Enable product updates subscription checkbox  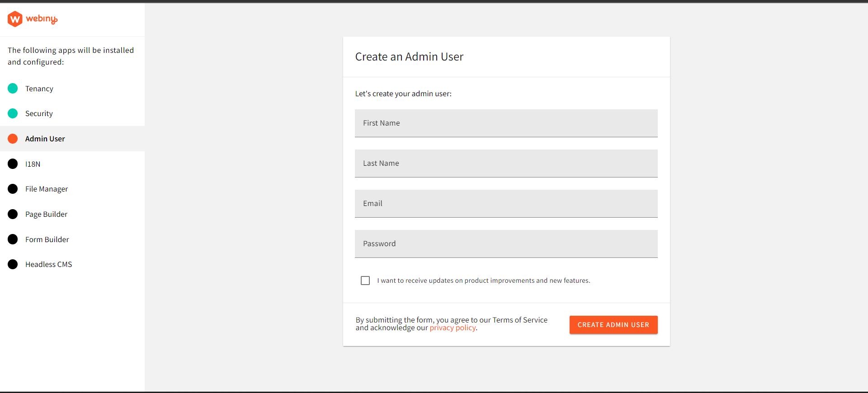(x=365, y=281)
